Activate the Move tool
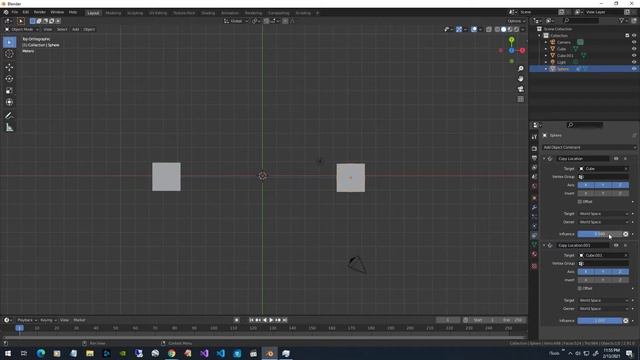 coord(9,67)
